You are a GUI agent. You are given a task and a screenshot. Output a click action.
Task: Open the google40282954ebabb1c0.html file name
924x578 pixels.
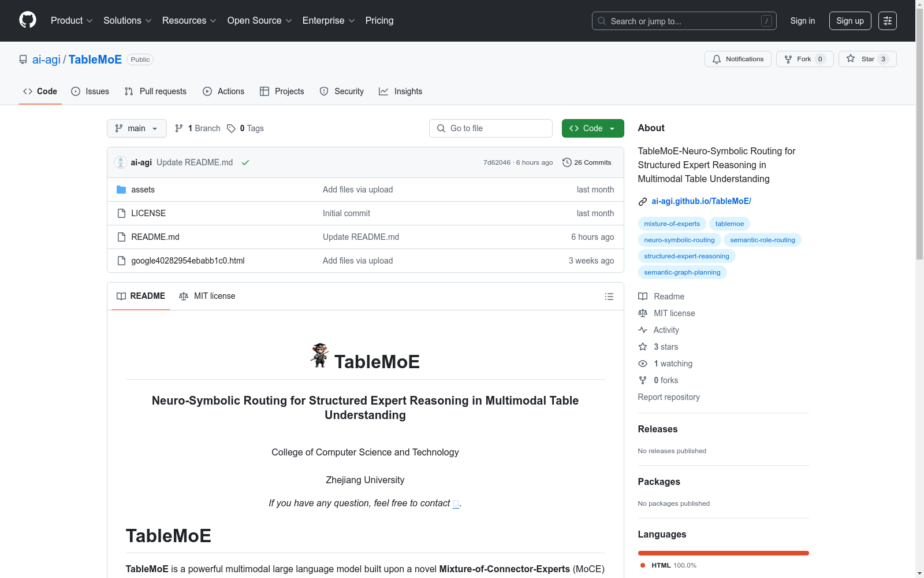click(188, 261)
